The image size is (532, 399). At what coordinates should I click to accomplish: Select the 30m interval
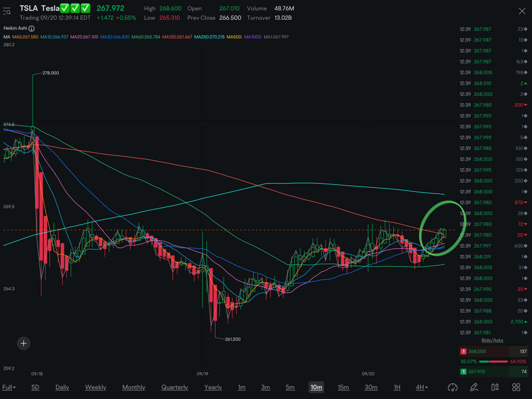pyautogui.click(x=371, y=387)
